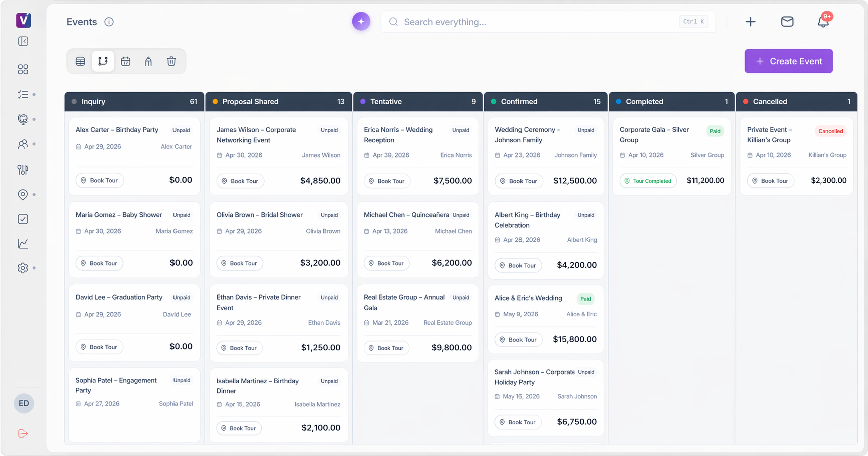Screen dimensions: 868x456
Task: Open the dashboard grid icon in sidebar
Action: [x=23, y=69]
